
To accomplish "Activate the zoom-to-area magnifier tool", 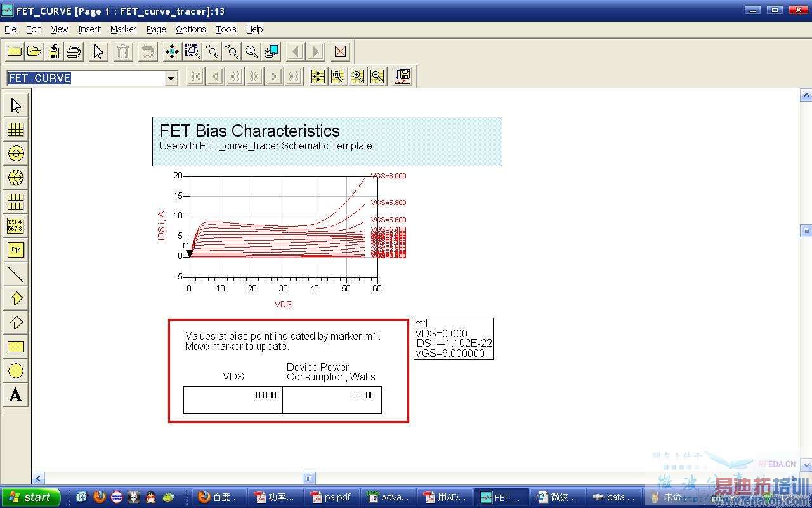I will [x=192, y=51].
